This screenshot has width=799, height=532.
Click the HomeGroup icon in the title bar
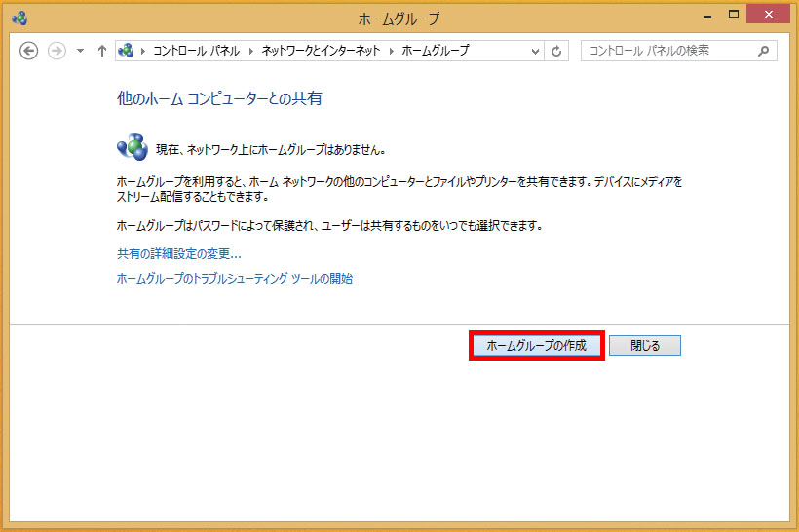pos(19,19)
